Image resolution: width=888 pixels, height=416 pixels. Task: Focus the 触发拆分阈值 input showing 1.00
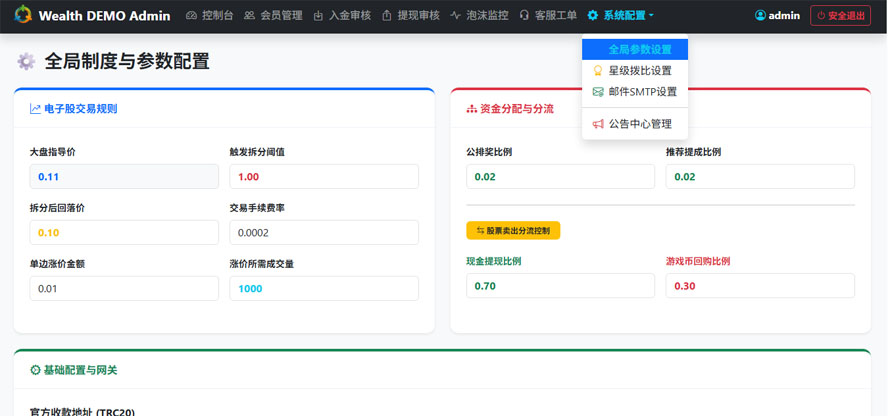pos(324,177)
